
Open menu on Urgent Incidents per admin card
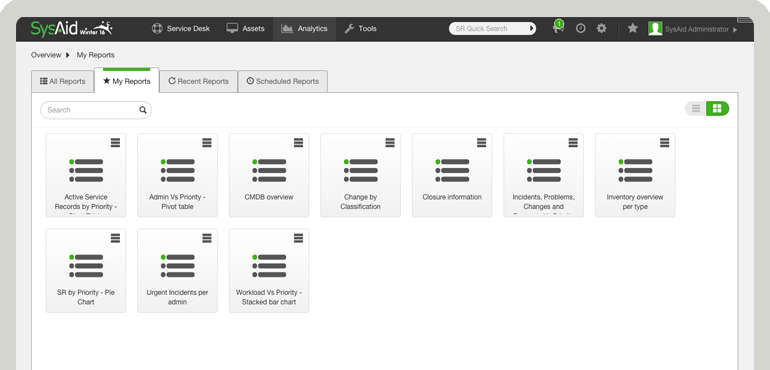tap(207, 238)
